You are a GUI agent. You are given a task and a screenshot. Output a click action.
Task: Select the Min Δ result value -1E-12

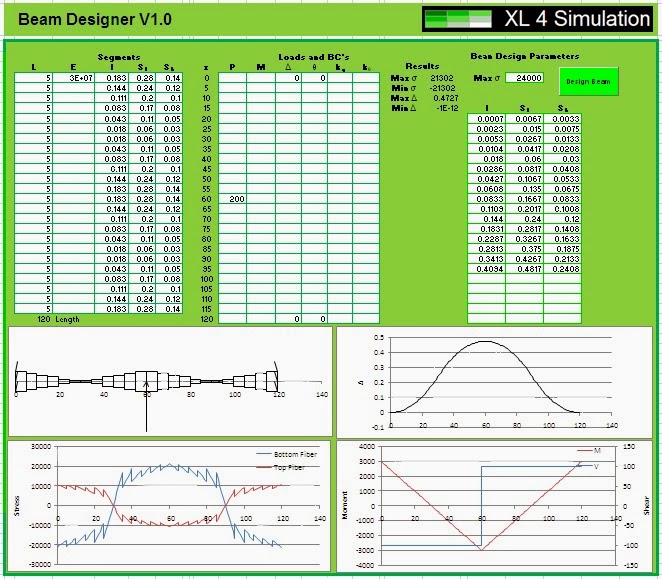pos(447,108)
